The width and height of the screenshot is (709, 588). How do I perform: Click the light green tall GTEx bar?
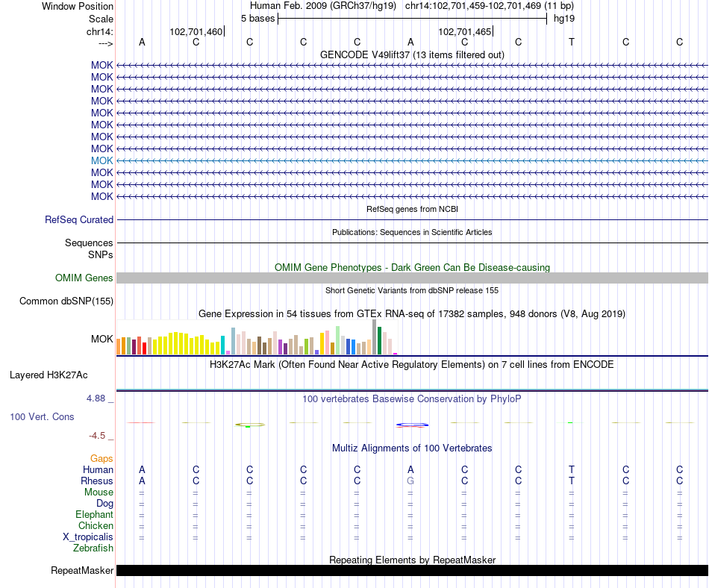pos(338,340)
